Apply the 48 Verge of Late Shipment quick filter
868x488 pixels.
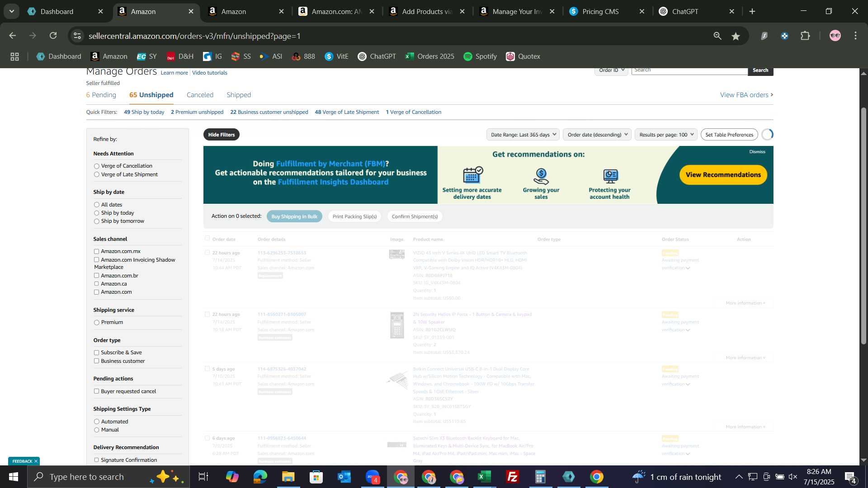347,112
